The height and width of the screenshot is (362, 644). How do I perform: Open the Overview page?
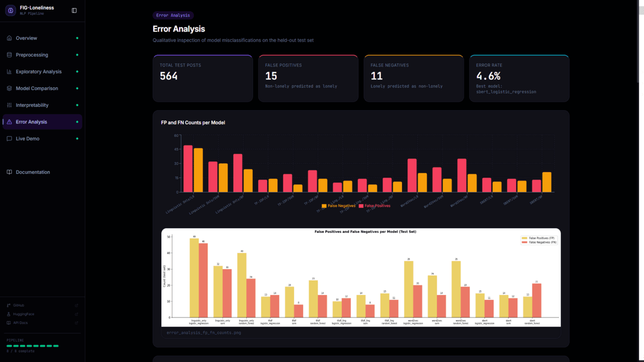coord(42,38)
